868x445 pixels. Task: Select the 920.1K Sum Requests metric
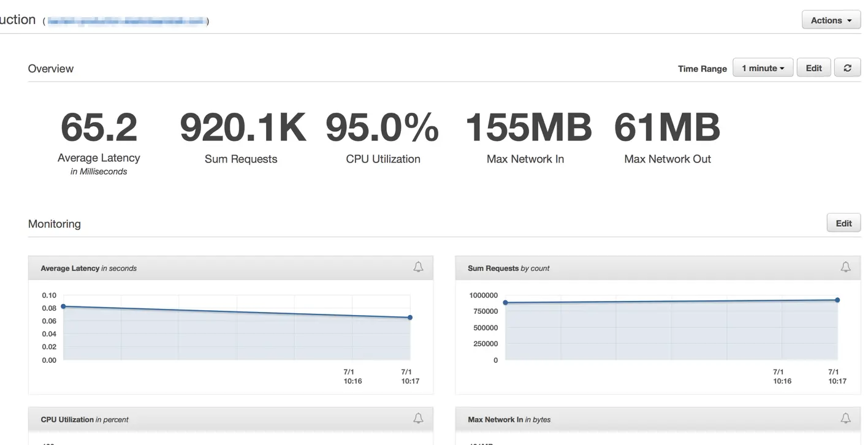tap(242, 138)
